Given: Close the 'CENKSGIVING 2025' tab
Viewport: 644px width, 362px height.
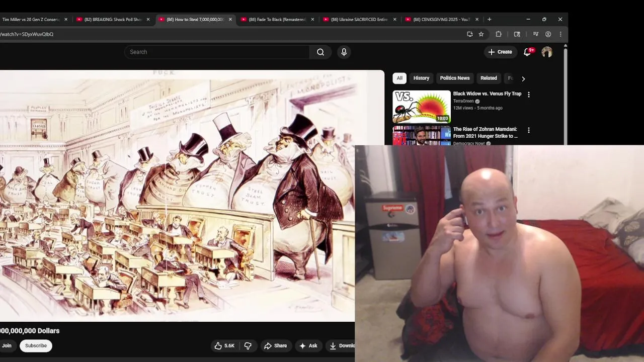Looking at the screenshot, I should 477,20.
